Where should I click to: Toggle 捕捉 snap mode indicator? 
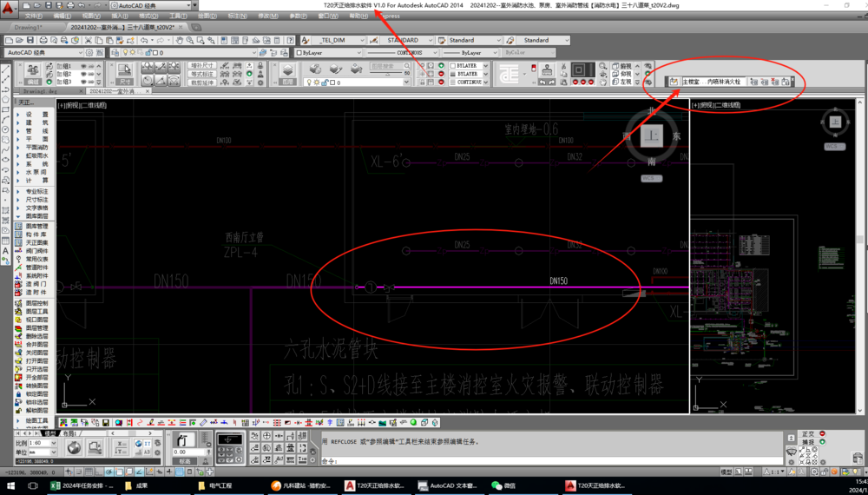coord(808,442)
